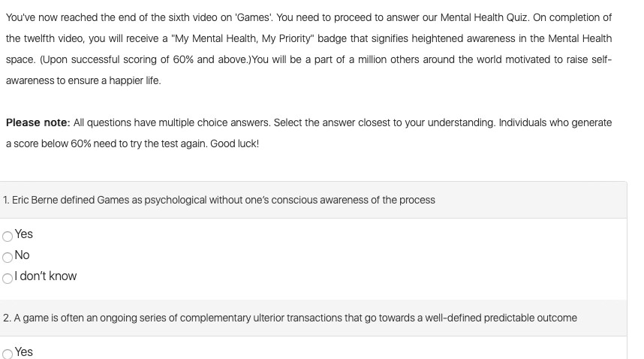Click the "Mental Health Quiz" phrase in the intro

pos(483,18)
